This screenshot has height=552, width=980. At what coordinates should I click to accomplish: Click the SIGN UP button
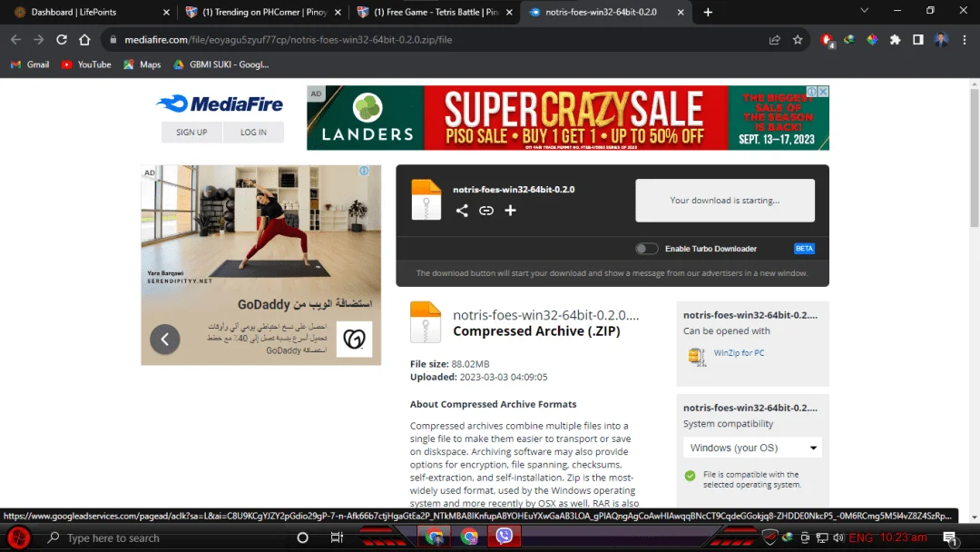(191, 133)
